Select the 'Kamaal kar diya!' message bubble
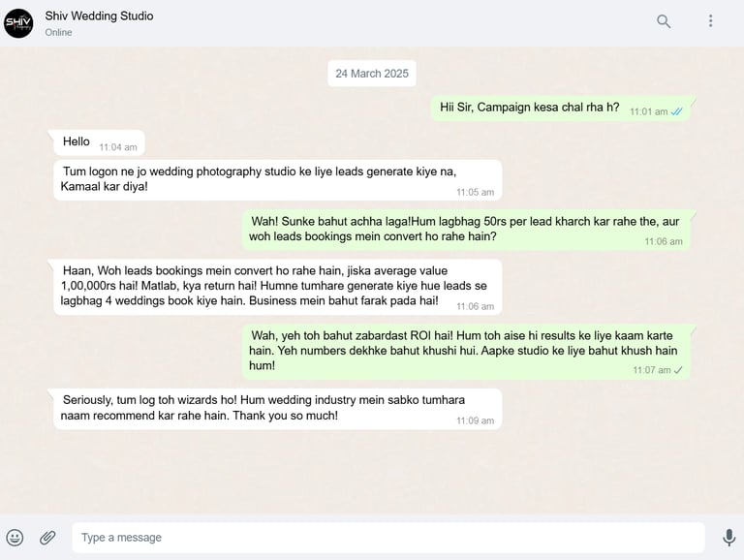Image resolution: width=744 pixels, height=560 pixels. point(278,180)
